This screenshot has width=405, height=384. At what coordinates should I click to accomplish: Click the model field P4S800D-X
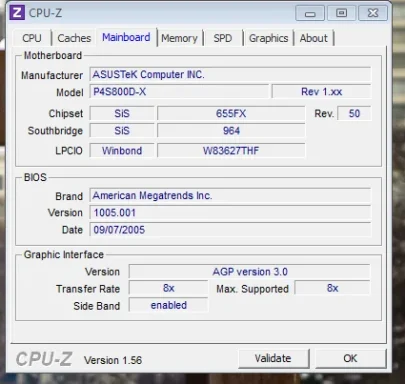[179, 92]
